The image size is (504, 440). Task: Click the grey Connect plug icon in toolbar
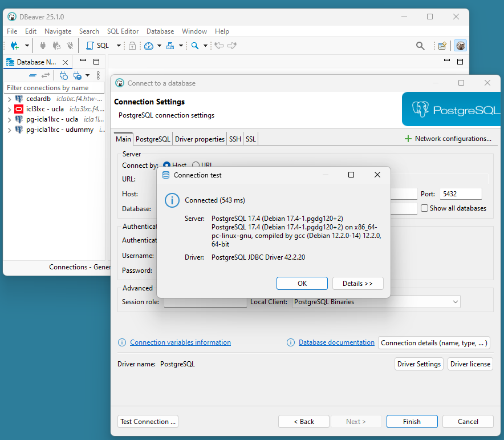point(43,46)
